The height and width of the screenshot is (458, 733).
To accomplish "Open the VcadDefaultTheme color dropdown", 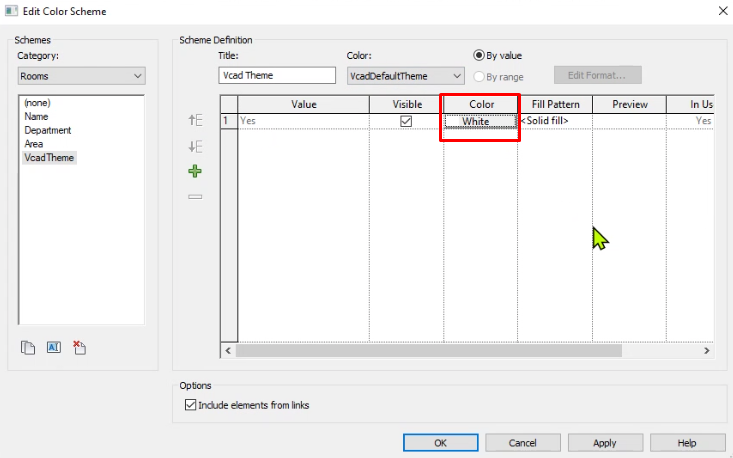I will click(406, 76).
